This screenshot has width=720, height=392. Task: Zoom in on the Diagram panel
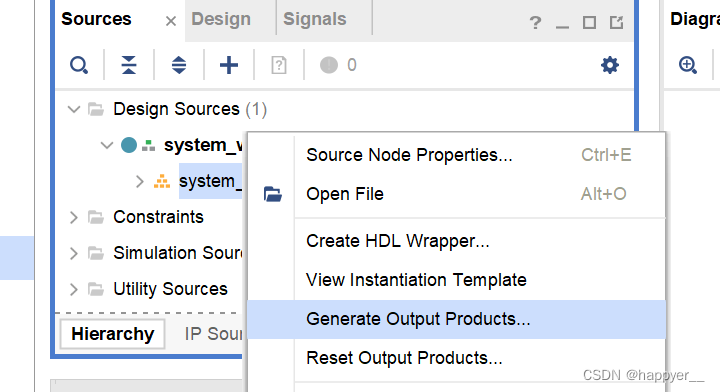(687, 65)
